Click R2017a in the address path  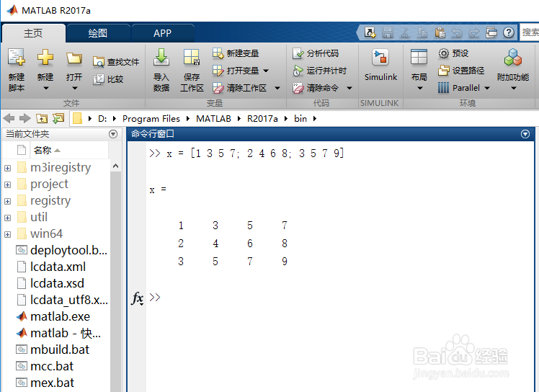coord(262,119)
